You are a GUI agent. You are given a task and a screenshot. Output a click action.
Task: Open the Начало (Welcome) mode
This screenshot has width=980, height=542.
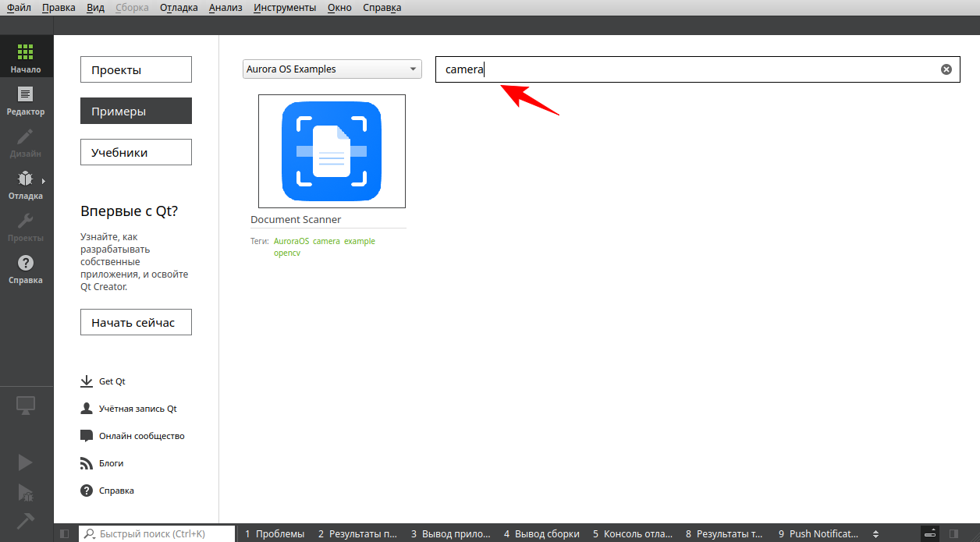tap(26, 58)
